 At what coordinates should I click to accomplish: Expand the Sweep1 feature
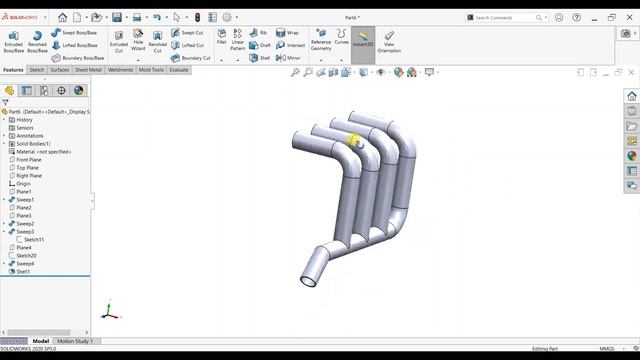pyautogui.click(x=4, y=200)
